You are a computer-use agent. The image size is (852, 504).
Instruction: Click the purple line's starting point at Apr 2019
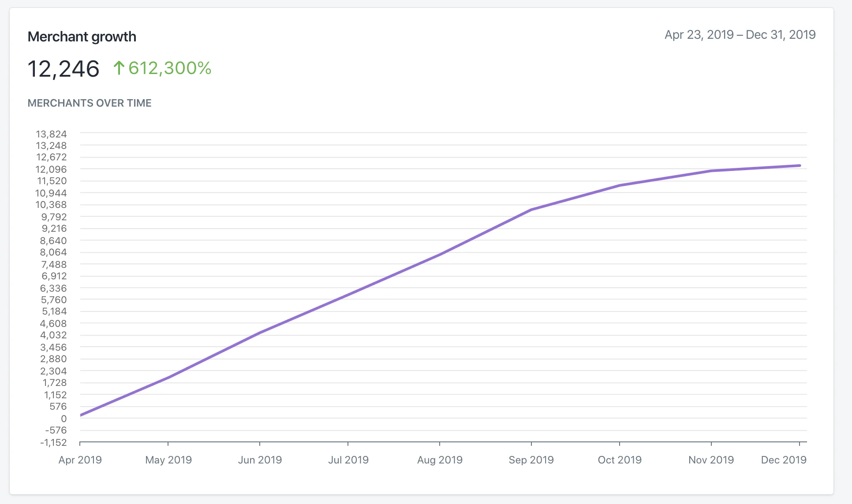click(81, 415)
